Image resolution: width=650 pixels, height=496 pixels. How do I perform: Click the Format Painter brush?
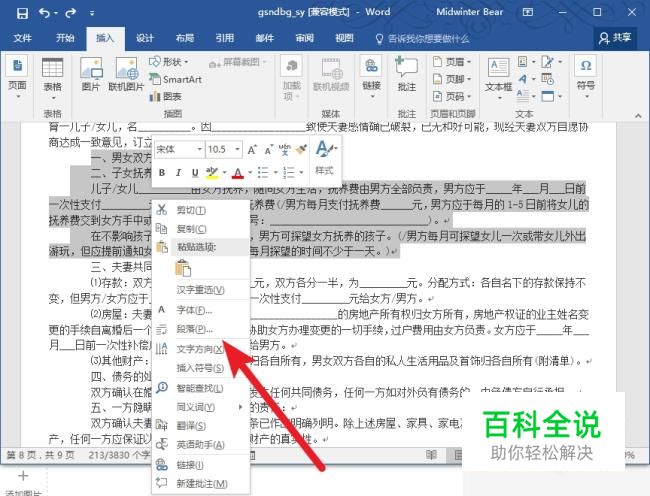[x=301, y=150]
